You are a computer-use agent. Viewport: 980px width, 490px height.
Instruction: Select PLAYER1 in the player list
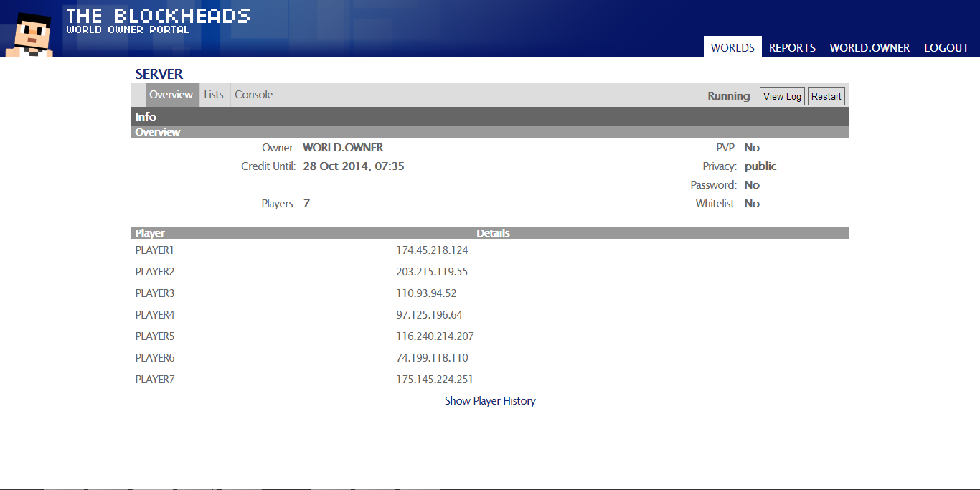pyautogui.click(x=155, y=250)
